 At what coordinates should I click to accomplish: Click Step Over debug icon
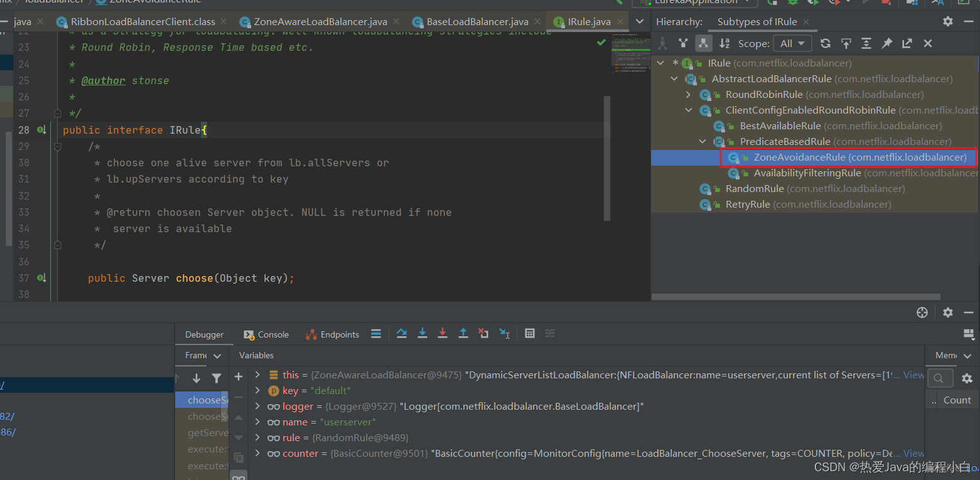click(402, 334)
